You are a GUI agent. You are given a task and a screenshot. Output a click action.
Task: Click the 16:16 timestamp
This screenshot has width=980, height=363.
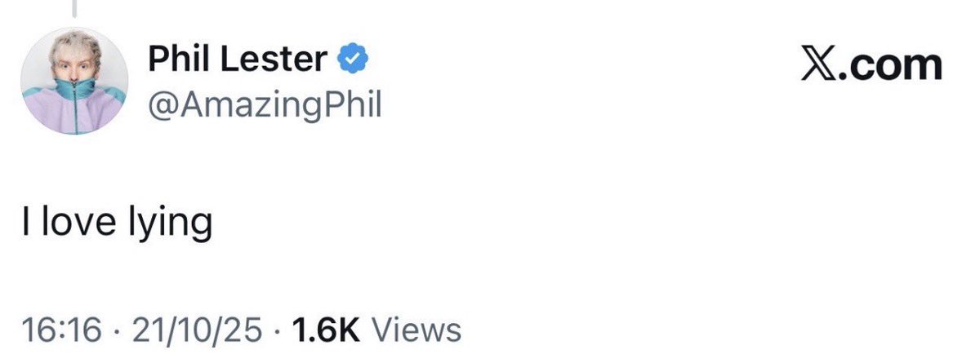pos(62,330)
